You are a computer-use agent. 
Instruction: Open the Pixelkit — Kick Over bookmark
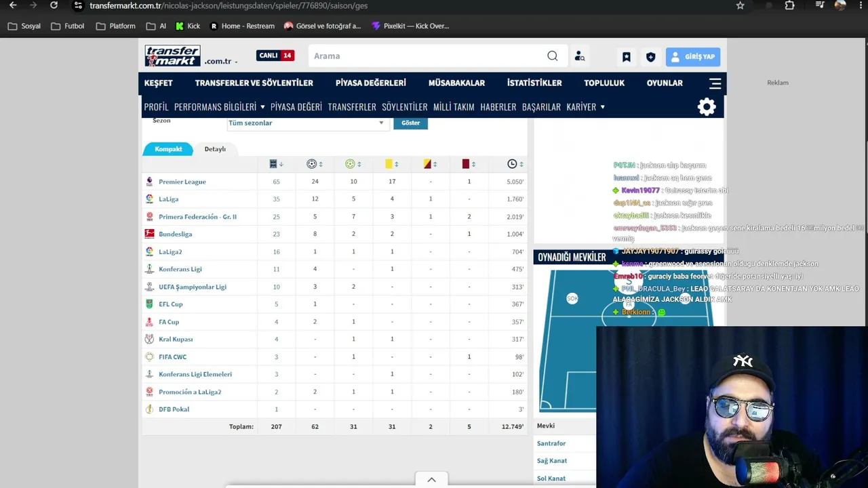(x=410, y=26)
